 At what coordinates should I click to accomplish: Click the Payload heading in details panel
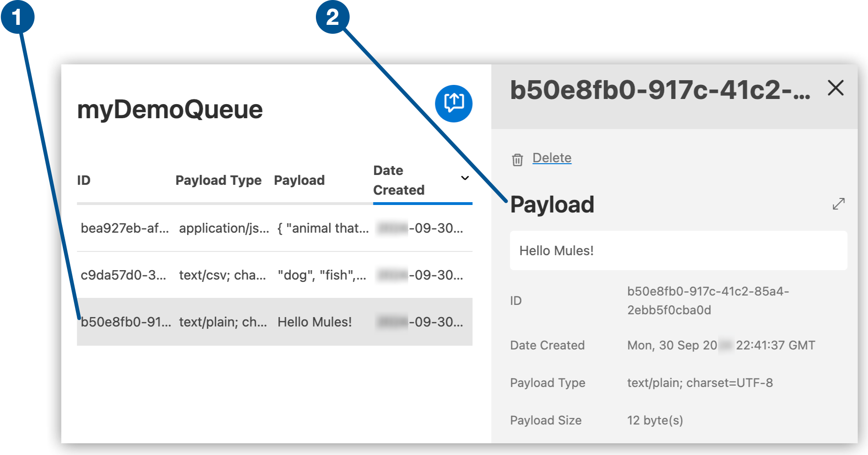[x=552, y=205]
